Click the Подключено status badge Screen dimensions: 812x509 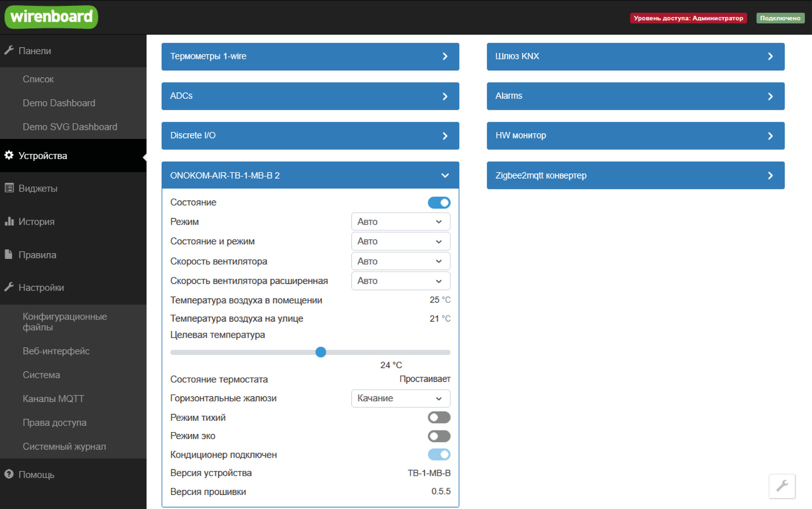(x=780, y=18)
